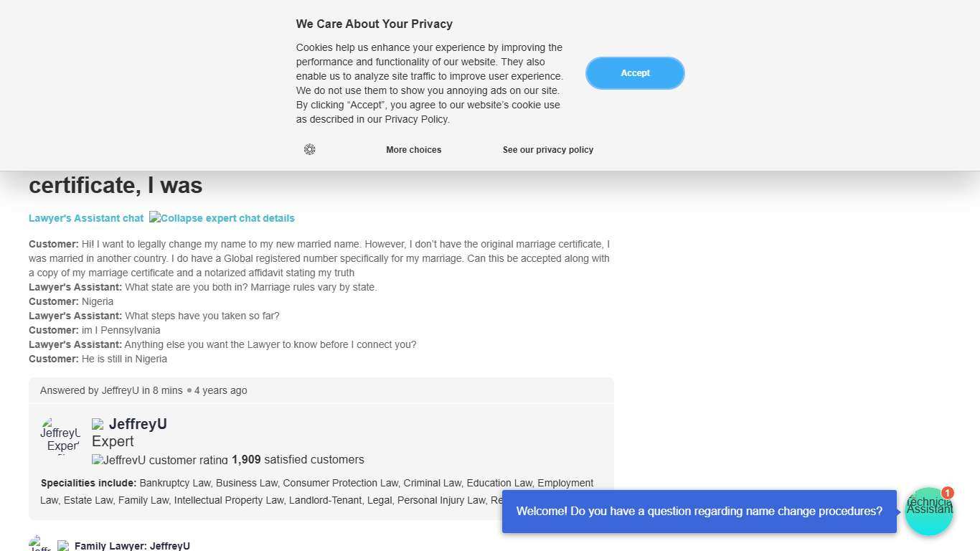Click the welcome message about name change procedures
Image resolution: width=980 pixels, height=551 pixels.
(699, 512)
